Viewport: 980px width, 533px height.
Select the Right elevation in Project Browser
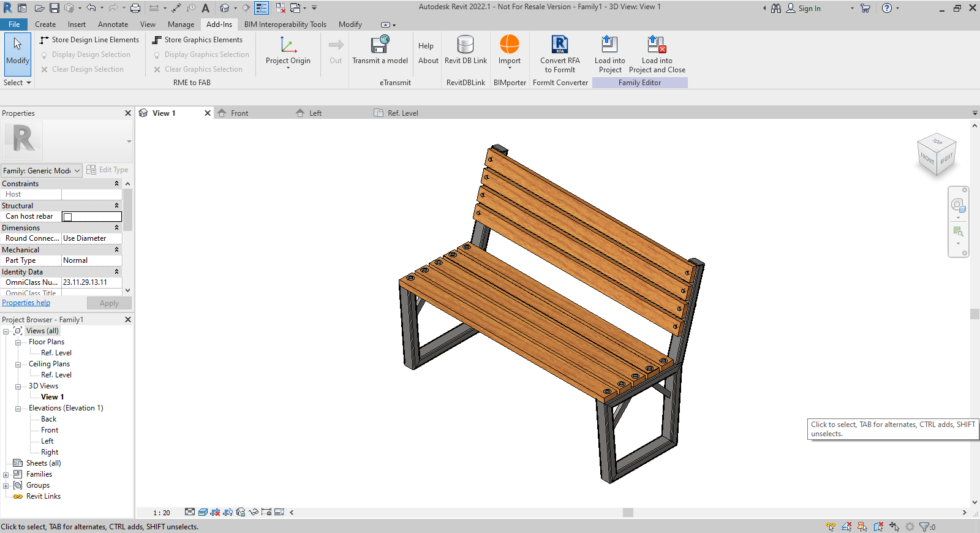tap(50, 452)
